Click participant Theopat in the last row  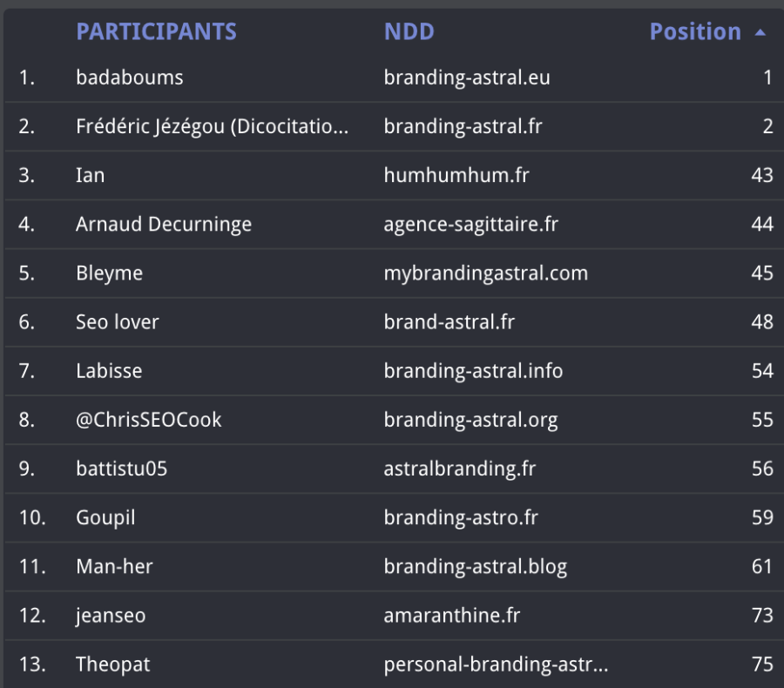coord(112,664)
